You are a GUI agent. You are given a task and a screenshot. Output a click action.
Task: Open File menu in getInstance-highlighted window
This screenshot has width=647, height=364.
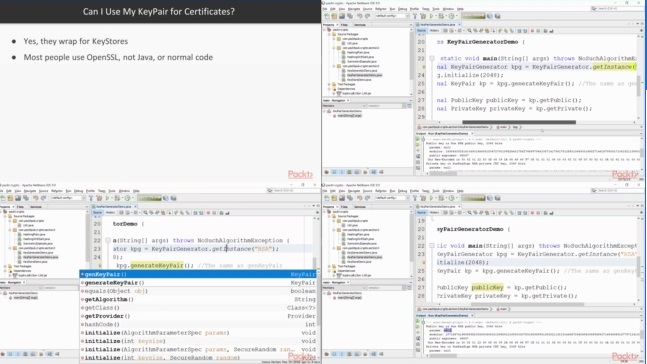coord(326,9)
